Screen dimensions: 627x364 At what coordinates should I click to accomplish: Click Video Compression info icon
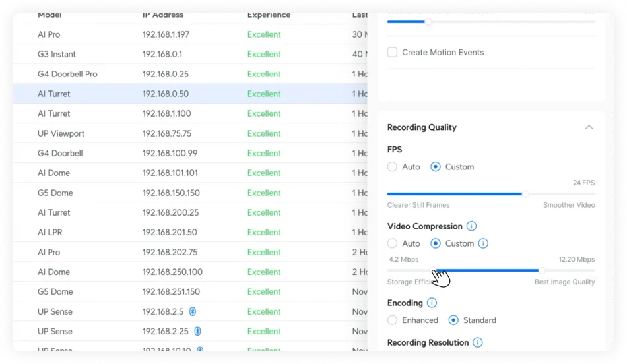click(x=471, y=226)
